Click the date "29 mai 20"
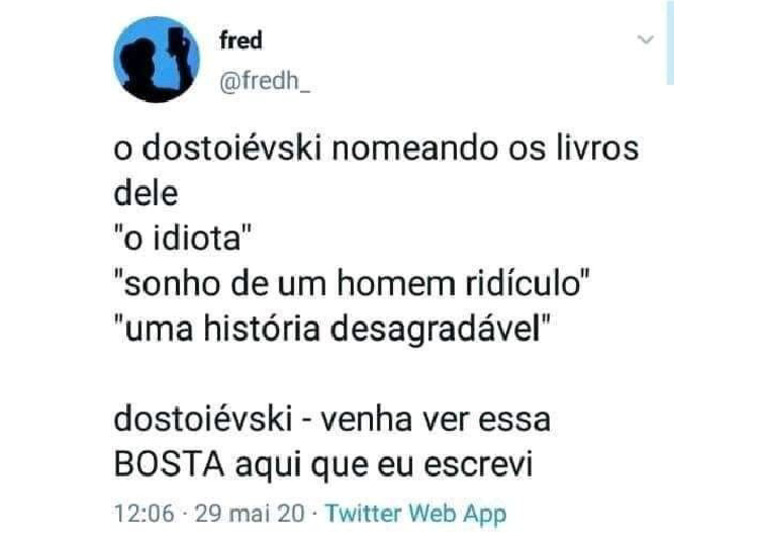The width and height of the screenshot is (768, 543). (249, 514)
